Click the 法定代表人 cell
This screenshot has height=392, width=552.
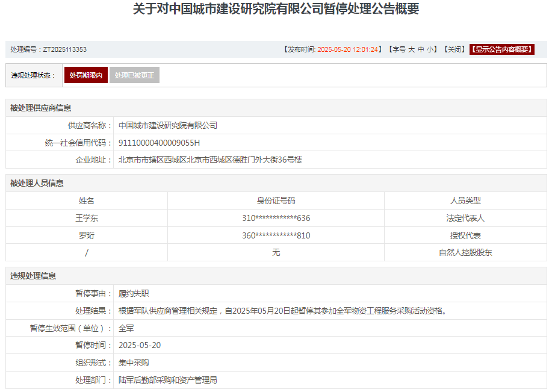pos(465,218)
